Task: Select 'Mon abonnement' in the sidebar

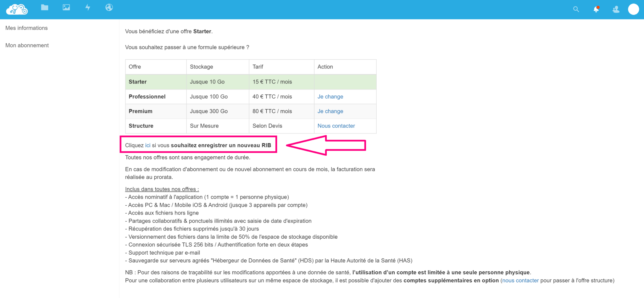Action: coord(27,45)
